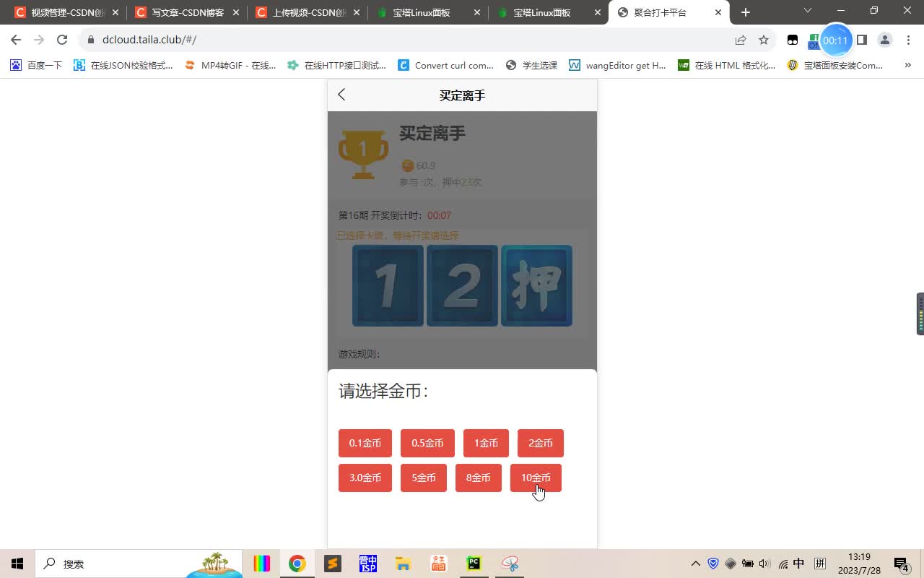Screen dimensions: 924x578
Task: Toggle the 中 input language indicator
Action: pyautogui.click(x=799, y=564)
